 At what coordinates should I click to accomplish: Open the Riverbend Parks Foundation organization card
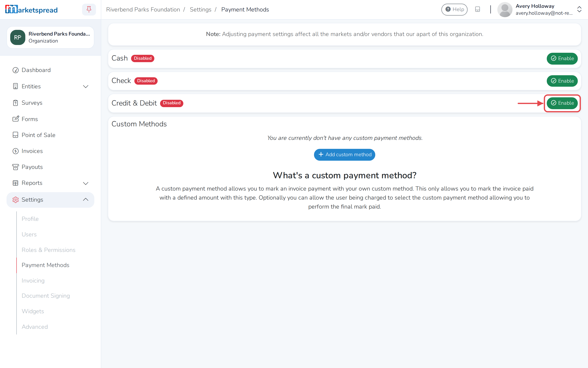tap(50, 37)
